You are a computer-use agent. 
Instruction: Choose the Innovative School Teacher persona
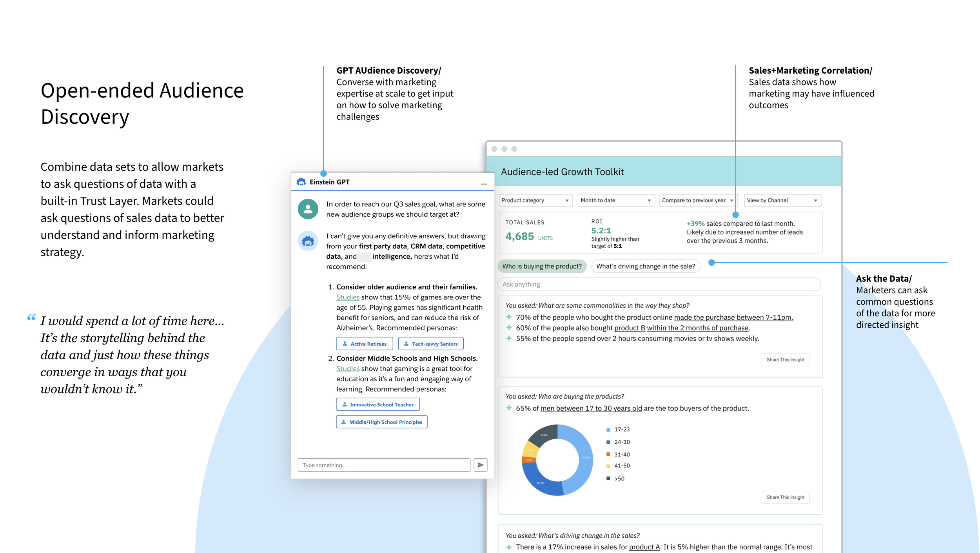tap(377, 404)
